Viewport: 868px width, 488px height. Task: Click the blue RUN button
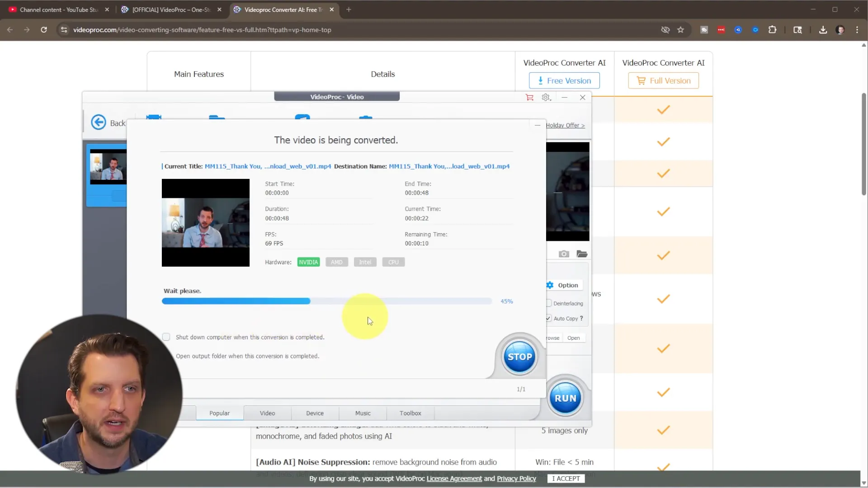click(x=565, y=398)
